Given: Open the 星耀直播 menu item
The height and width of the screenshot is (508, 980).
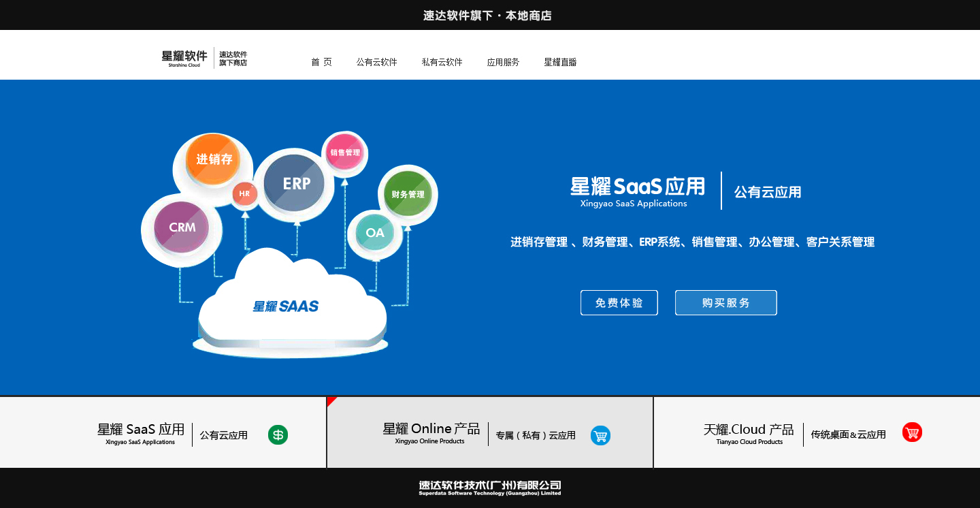Looking at the screenshot, I should (x=560, y=62).
